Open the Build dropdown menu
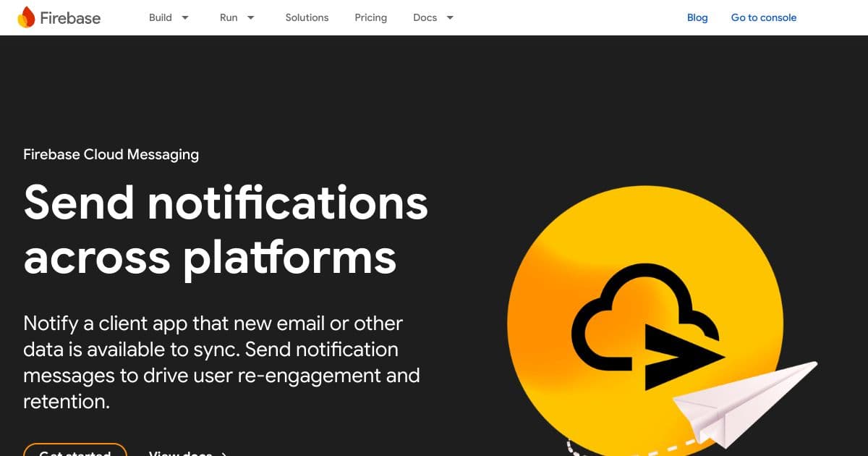The image size is (868, 456). pos(168,17)
